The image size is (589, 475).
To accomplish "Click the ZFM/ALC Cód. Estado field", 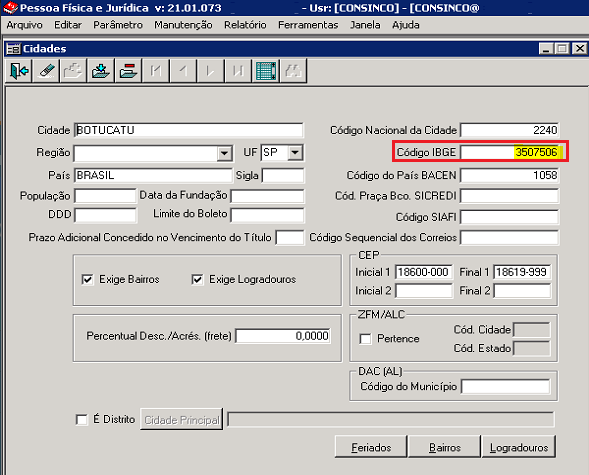I will point(532,348).
